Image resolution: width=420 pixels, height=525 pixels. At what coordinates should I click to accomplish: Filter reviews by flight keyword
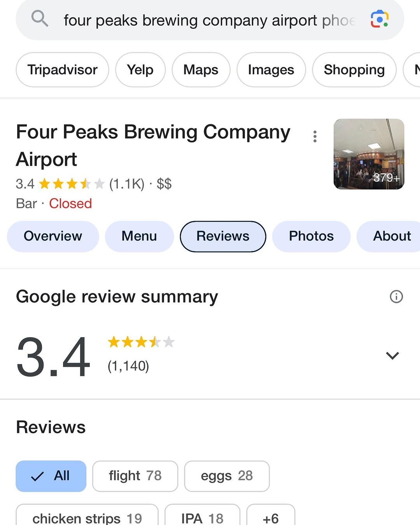point(135,476)
